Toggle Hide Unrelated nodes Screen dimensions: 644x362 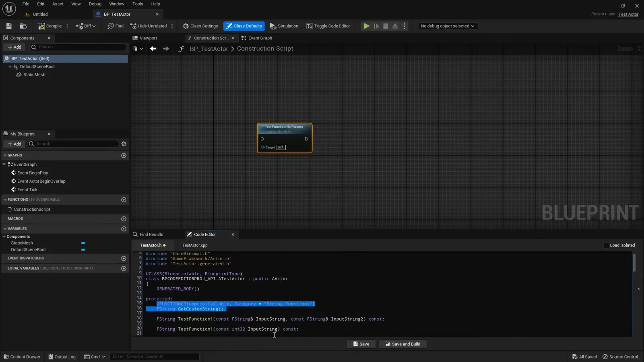(x=149, y=26)
